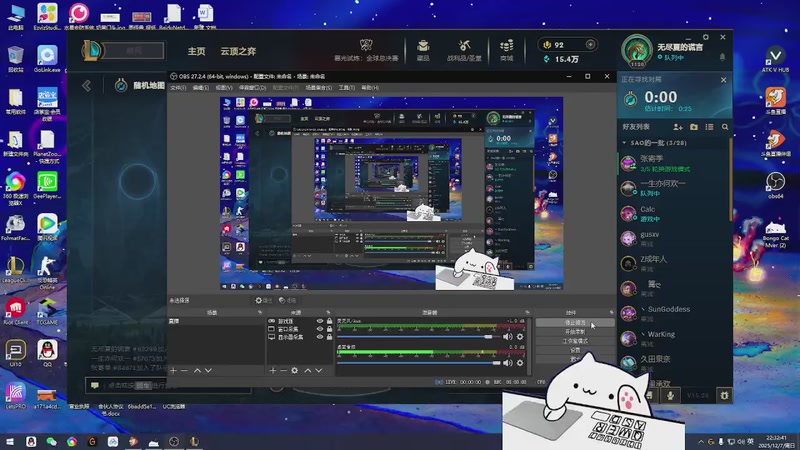Toggle visibility of the third OBS source
800x450 pixels.
click(x=320, y=337)
